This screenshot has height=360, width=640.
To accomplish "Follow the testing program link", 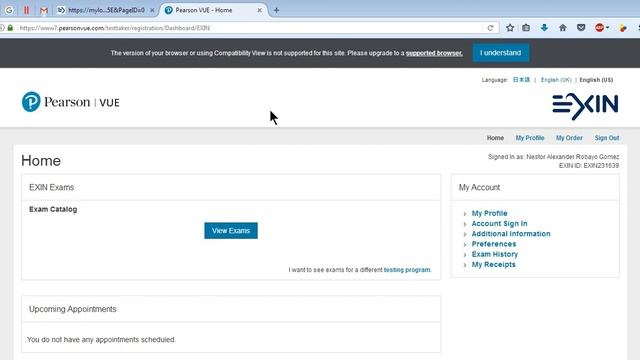I will (x=407, y=270).
